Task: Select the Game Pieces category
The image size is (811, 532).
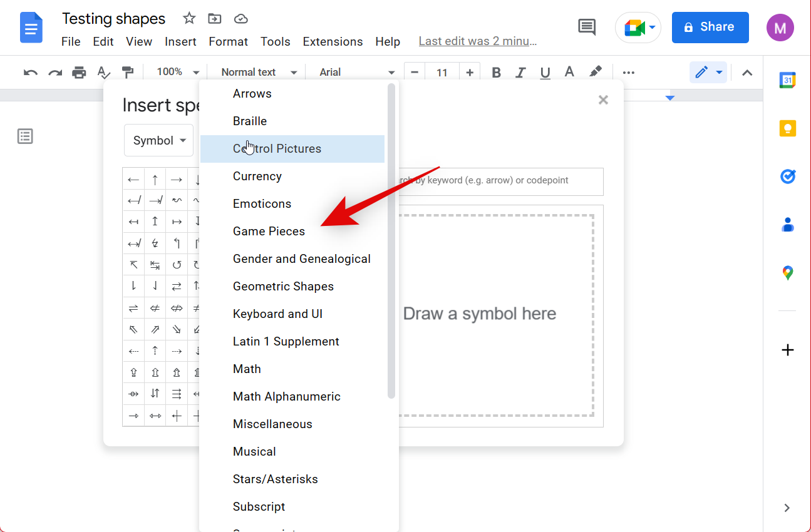Action: point(292,231)
